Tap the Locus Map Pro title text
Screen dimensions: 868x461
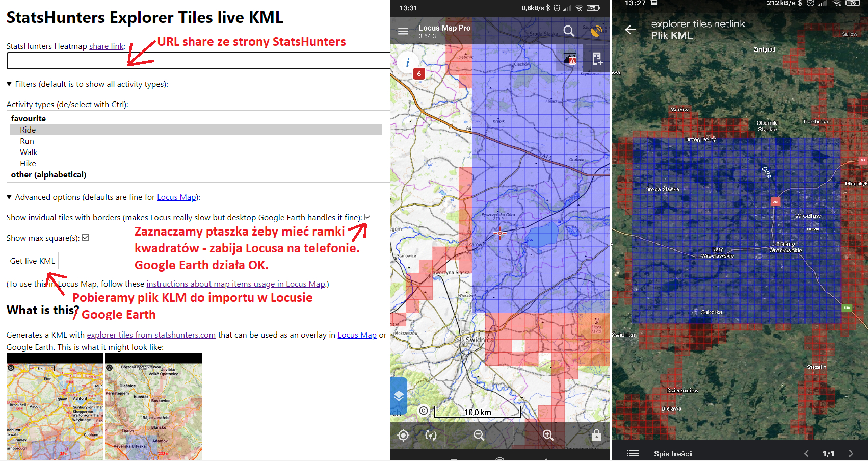[x=444, y=28]
